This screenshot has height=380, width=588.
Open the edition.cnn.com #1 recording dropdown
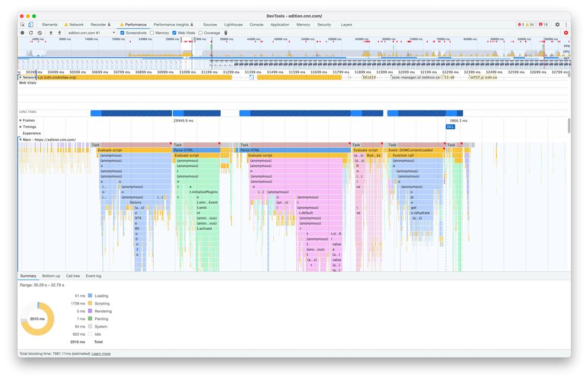[91, 33]
